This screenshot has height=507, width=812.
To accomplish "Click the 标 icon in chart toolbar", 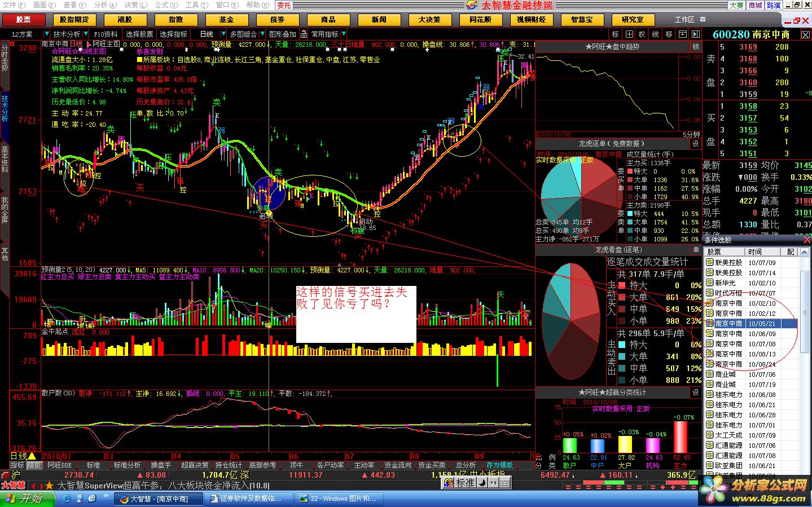I will pyautogui.click(x=616, y=34).
